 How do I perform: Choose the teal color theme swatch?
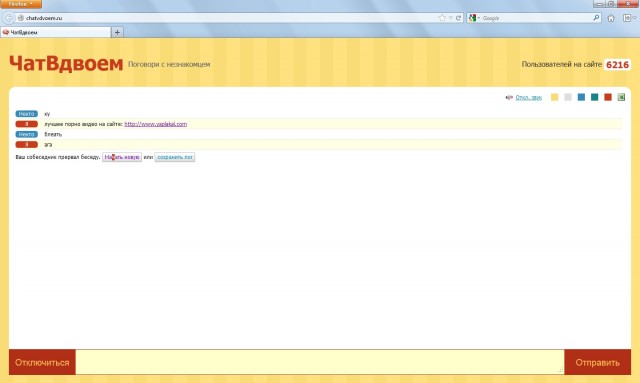pos(595,97)
